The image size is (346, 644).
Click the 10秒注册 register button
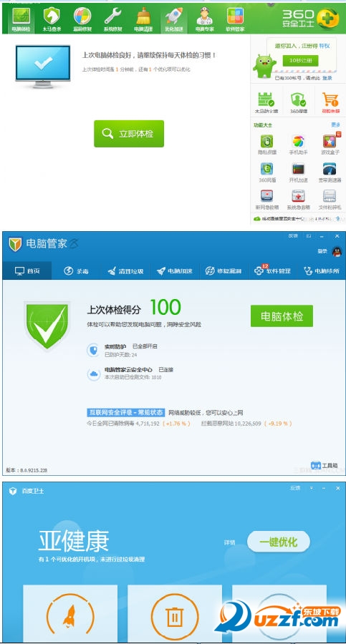coord(300,60)
